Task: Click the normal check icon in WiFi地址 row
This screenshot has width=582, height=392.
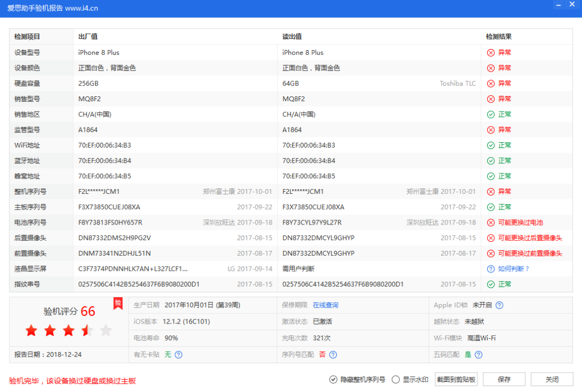Action: click(x=491, y=145)
